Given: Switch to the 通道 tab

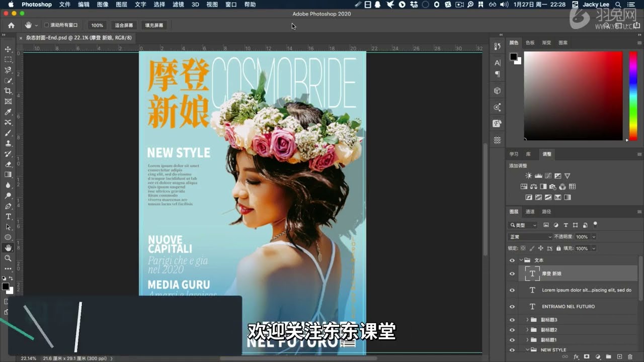Looking at the screenshot, I should click(x=530, y=212).
